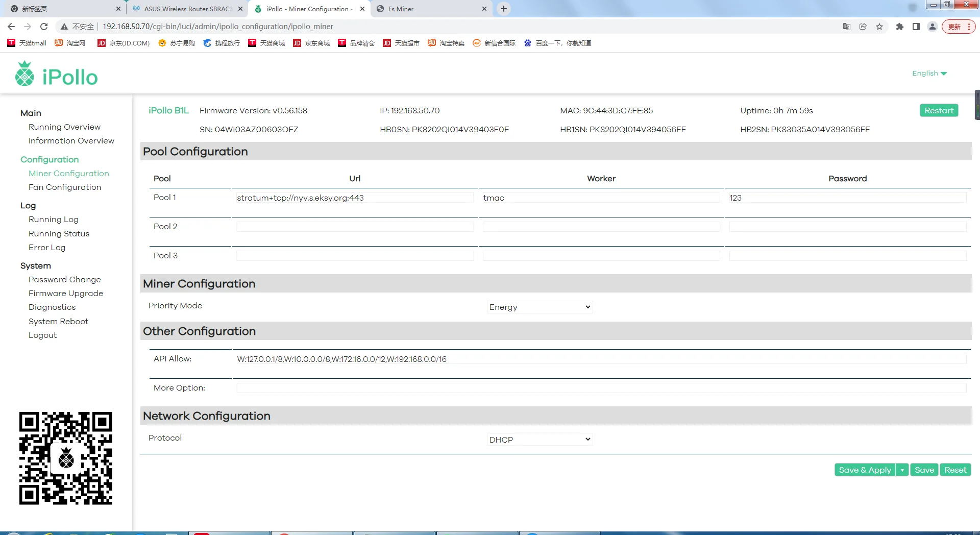This screenshot has width=980, height=535.
Task: Click the iPollo B1L model label
Action: point(168,111)
